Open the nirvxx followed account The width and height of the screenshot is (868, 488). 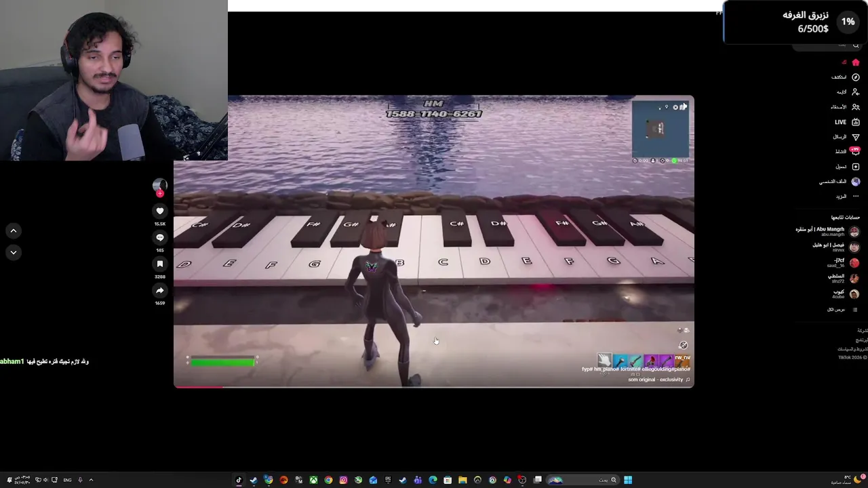coord(835,247)
